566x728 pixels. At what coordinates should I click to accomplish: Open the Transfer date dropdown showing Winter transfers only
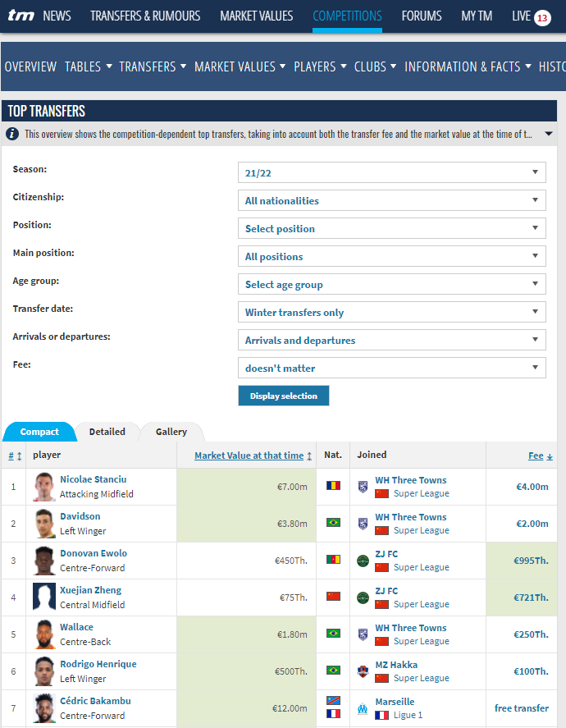pos(391,312)
